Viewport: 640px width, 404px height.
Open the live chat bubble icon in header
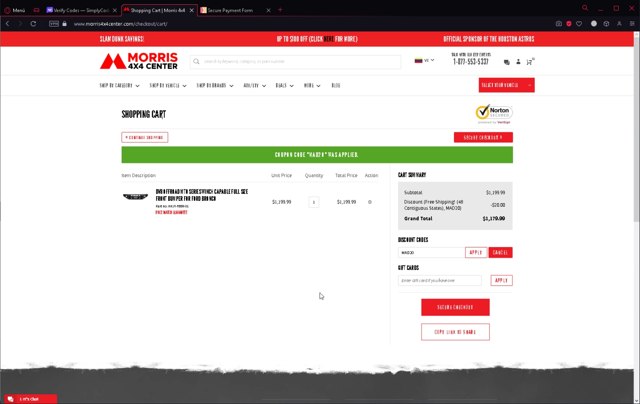point(507,62)
